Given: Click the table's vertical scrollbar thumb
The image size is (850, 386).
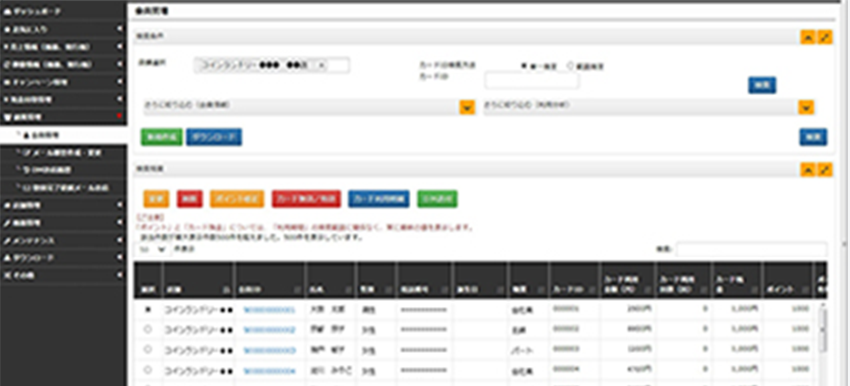Looking at the screenshot, I should tap(824, 331).
